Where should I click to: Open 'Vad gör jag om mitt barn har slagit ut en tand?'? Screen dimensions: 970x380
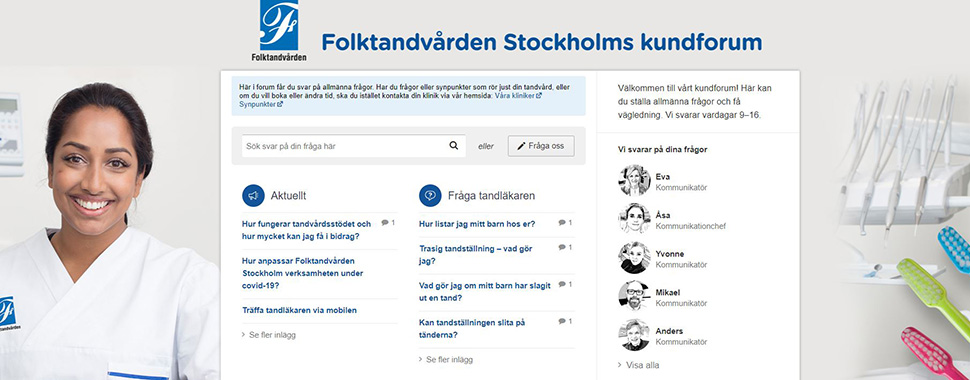tap(485, 291)
